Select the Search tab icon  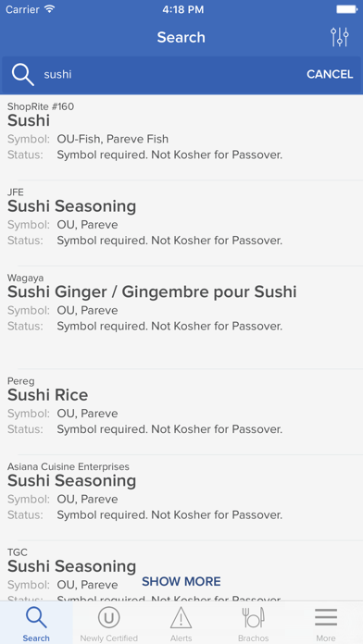point(36,618)
